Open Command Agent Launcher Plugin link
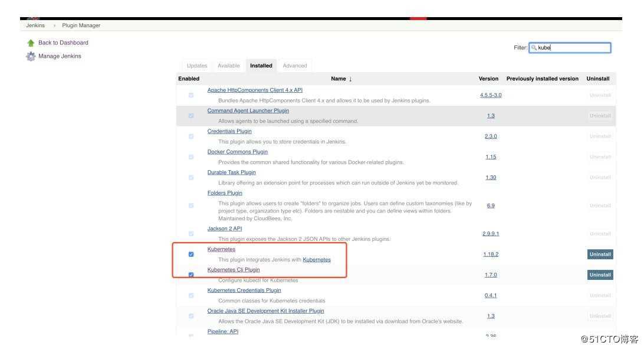This screenshot has width=644, height=349. 248,110
